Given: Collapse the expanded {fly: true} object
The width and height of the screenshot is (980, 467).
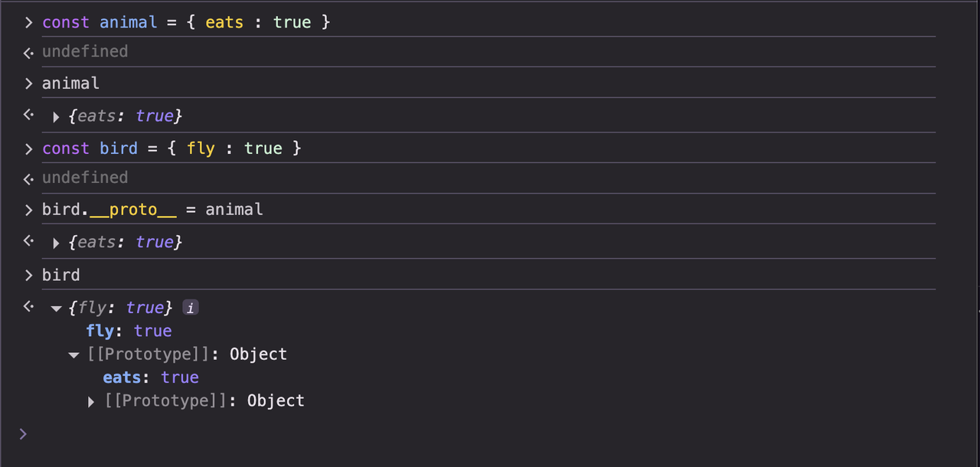Looking at the screenshot, I should coord(56,309).
